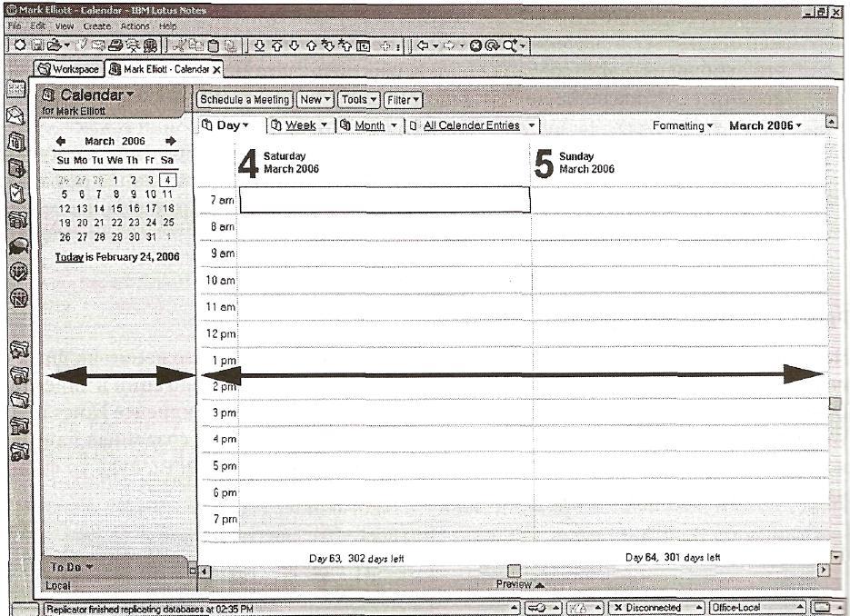Open the Edit menu
Viewport: 850px width, 616px height.
pyautogui.click(x=37, y=25)
